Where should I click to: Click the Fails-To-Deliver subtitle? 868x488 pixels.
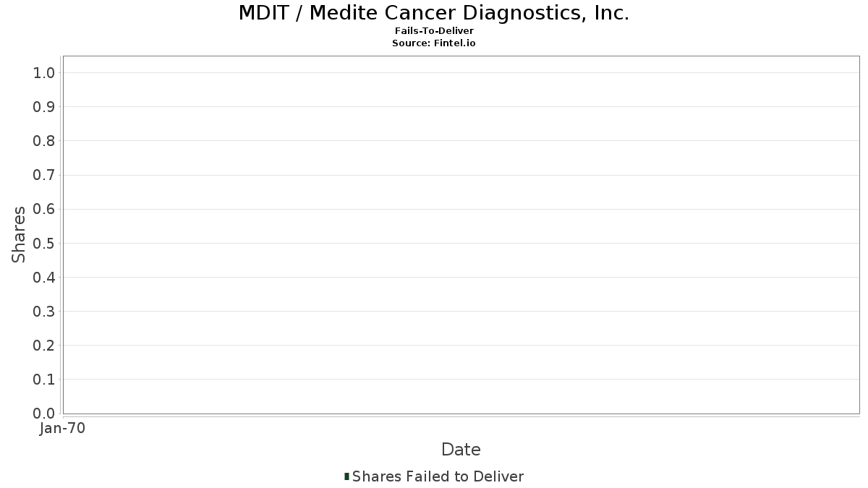(434, 31)
